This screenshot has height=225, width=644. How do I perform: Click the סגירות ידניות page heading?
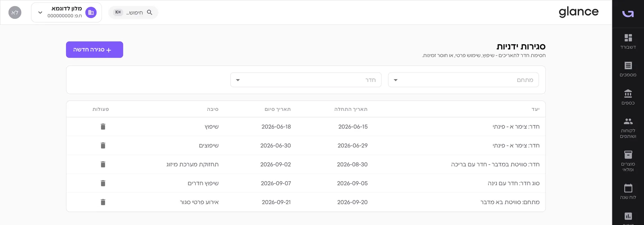[521, 47]
